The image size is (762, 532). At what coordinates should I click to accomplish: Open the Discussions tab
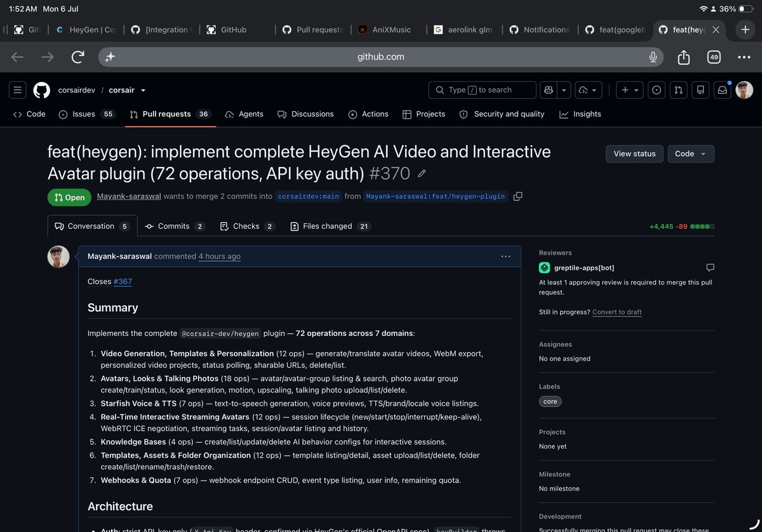click(305, 114)
